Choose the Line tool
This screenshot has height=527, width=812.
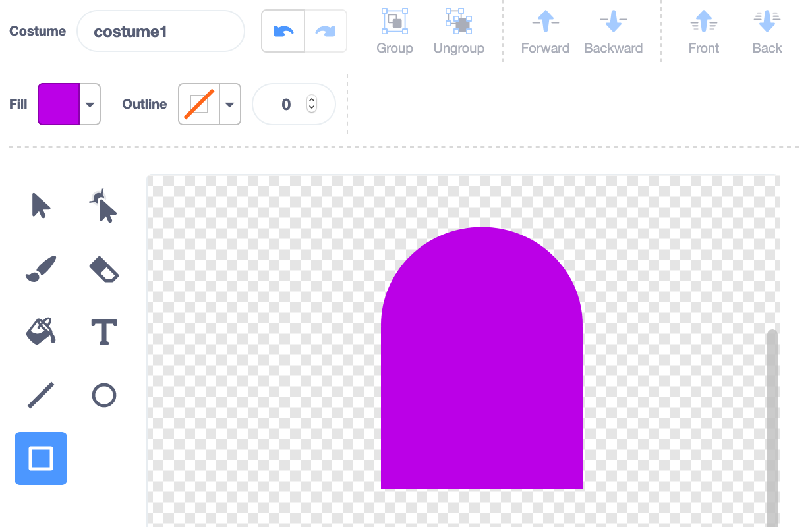[41, 395]
